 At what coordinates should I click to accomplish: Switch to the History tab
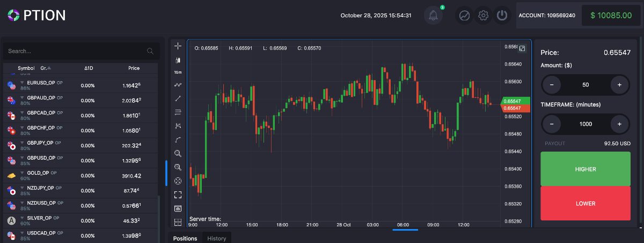[x=217, y=238]
